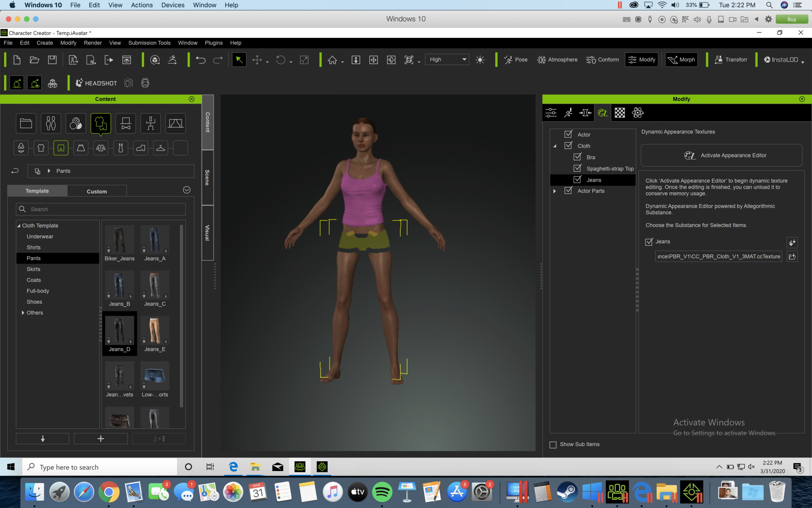Open the atom physics tab in Modify
Image resolution: width=812 pixels, height=508 pixels.
(x=637, y=113)
